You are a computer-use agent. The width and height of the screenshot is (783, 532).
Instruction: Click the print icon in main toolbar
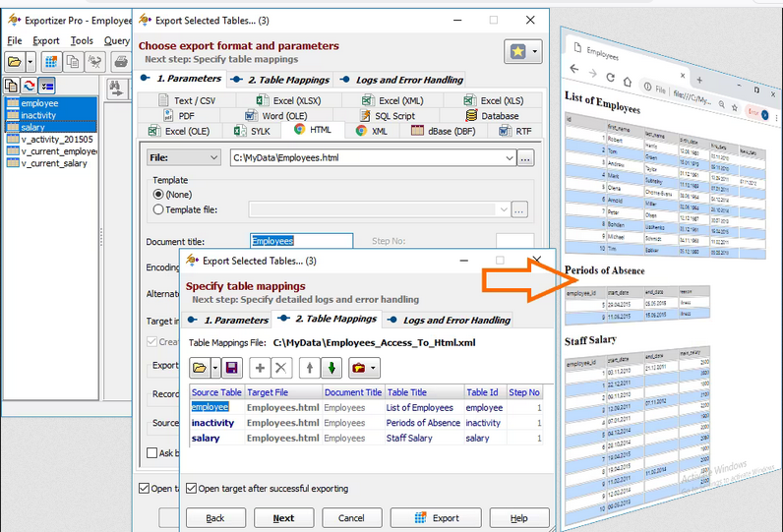(121, 62)
